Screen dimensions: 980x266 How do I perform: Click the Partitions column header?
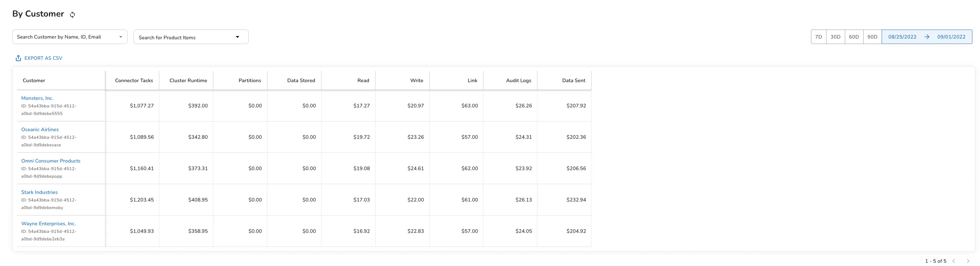[x=240, y=80]
